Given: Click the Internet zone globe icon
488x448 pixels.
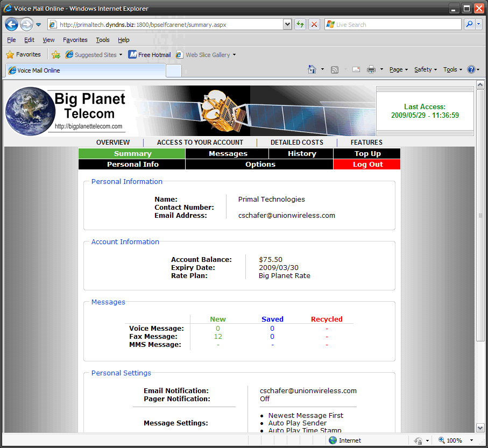Looking at the screenshot, I should tap(333, 440).
